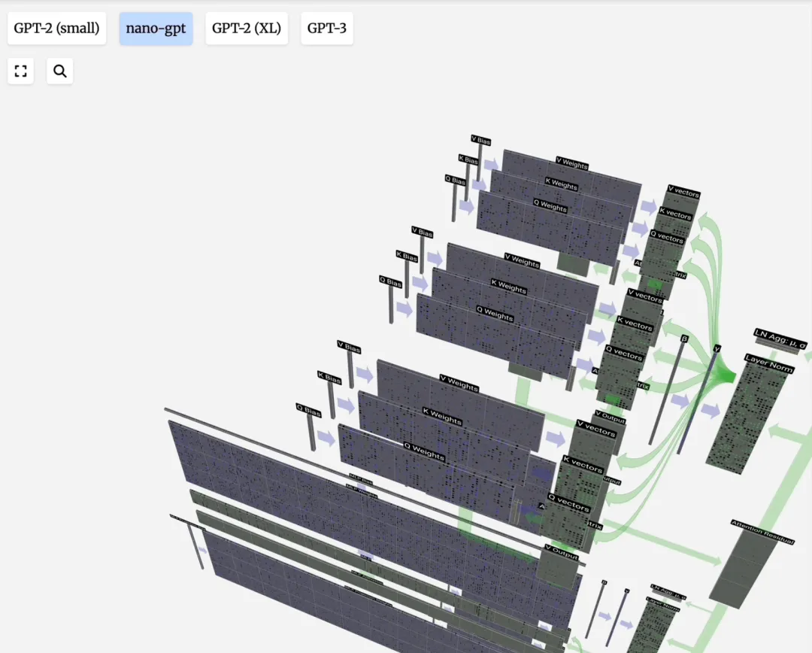Click the topmost K Weights label

[x=561, y=184]
